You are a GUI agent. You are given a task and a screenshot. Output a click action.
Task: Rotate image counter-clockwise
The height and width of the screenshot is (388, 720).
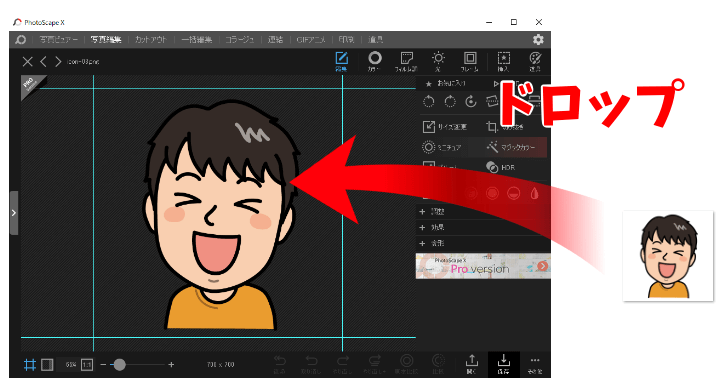click(x=428, y=101)
